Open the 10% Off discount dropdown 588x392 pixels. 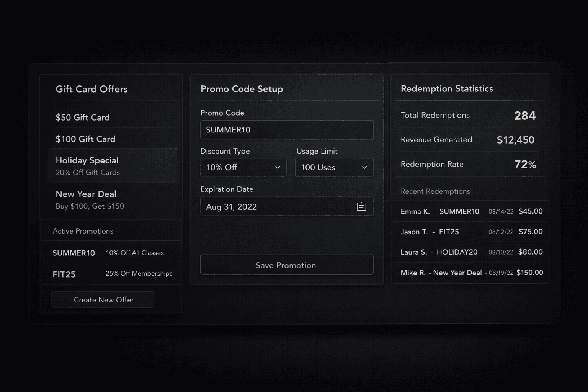[243, 167]
